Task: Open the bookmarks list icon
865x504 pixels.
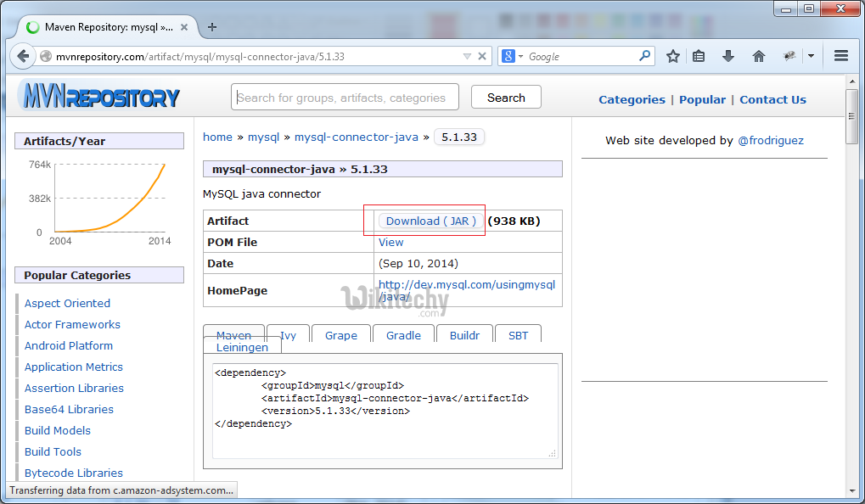Action: click(x=699, y=57)
